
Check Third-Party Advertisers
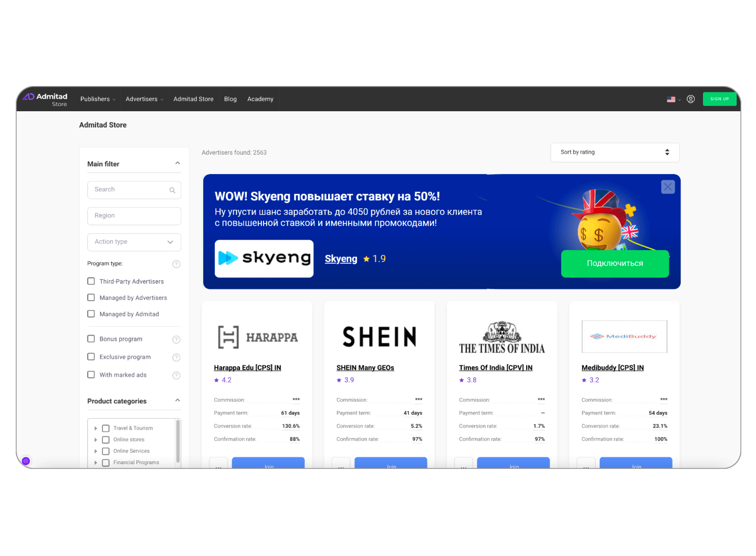pyautogui.click(x=91, y=281)
